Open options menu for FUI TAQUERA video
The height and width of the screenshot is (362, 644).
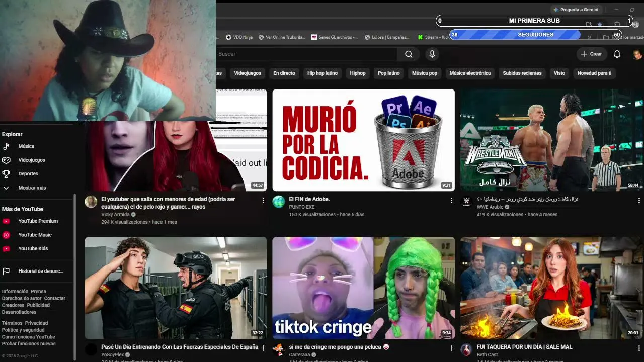point(639,348)
